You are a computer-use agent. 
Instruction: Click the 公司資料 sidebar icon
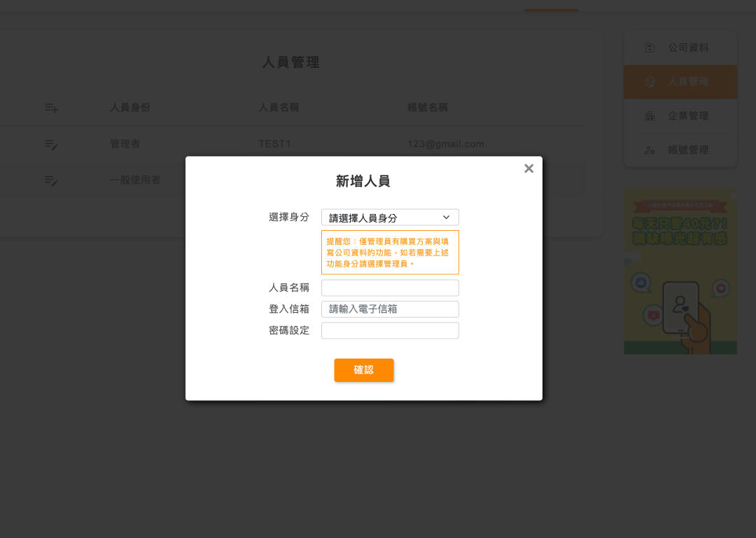point(650,48)
